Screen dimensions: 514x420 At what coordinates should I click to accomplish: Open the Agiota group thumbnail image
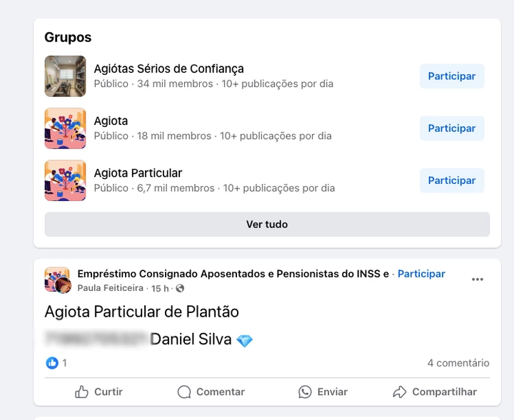coord(65,128)
